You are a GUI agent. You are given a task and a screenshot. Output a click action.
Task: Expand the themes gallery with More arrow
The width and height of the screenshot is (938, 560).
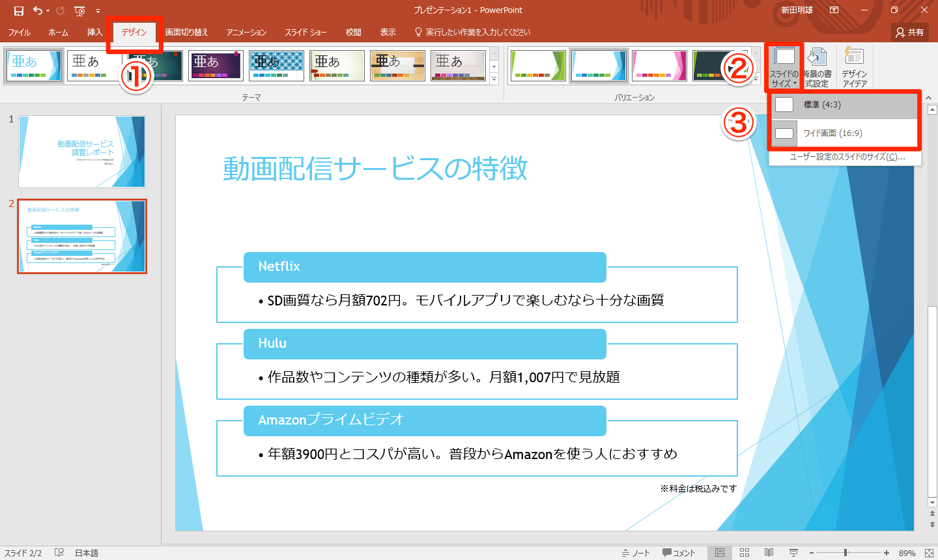click(x=494, y=79)
